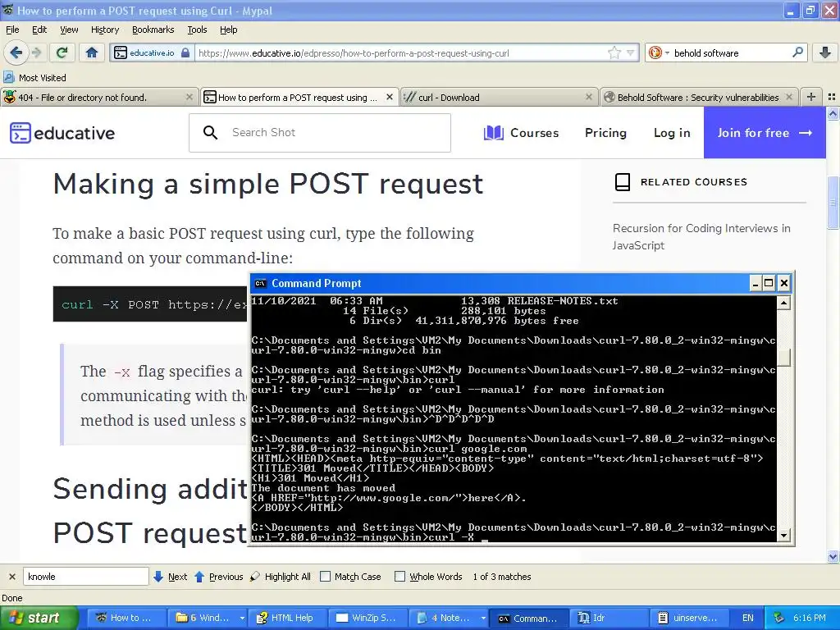
Task: Click the Command Prompt scrollbar thumb
Action: click(783, 358)
